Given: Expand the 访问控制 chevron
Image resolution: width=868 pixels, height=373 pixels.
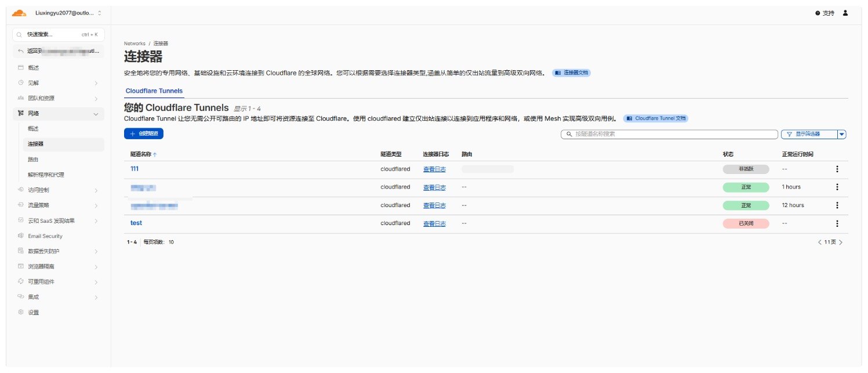Looking at the screenshot, I should pos(96,190).
